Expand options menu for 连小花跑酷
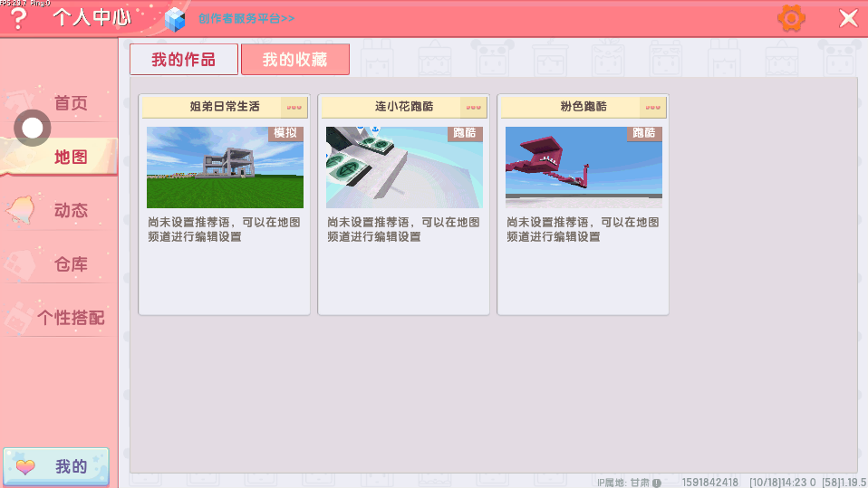This screenshot has width=868, height=488. pyautogui.click(x=473, y=107)
